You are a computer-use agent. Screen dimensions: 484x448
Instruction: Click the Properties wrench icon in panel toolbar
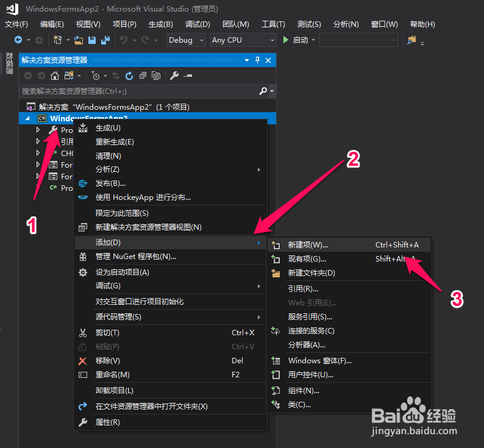174,76
